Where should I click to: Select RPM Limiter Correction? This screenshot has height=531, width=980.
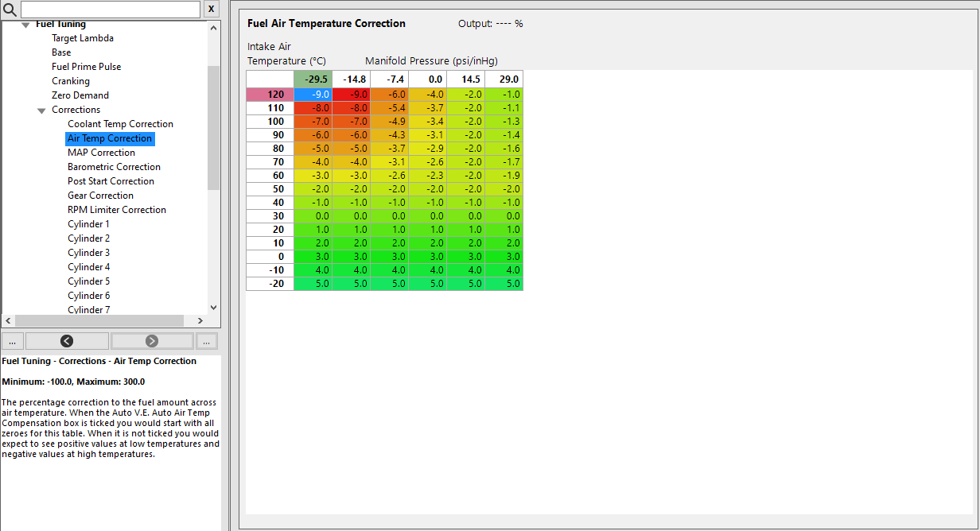[117, 210]
